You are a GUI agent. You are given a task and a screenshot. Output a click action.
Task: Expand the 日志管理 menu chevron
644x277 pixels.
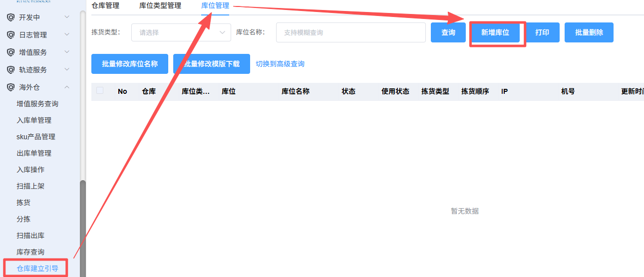(67, 35)
